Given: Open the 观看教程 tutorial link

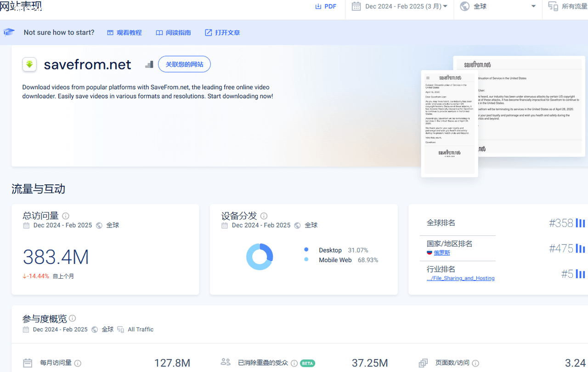Looking at the screenshot, I should coord(124,33).
